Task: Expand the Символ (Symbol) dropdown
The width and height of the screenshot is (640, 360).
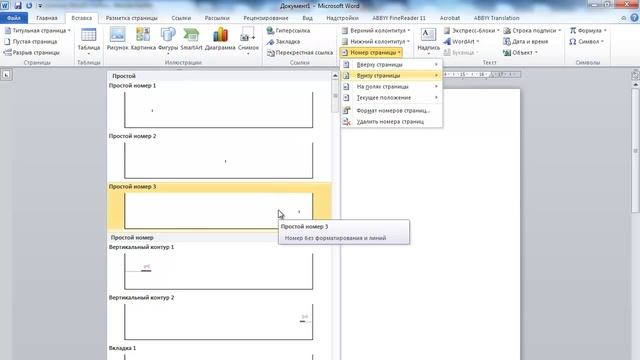Action: pyautogui.click(x=602, y=42)
